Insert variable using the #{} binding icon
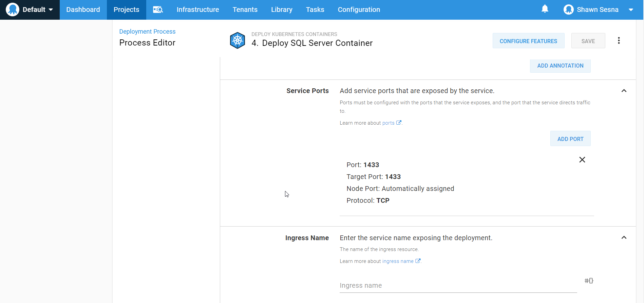644x303 pixels. coord(589,281)
